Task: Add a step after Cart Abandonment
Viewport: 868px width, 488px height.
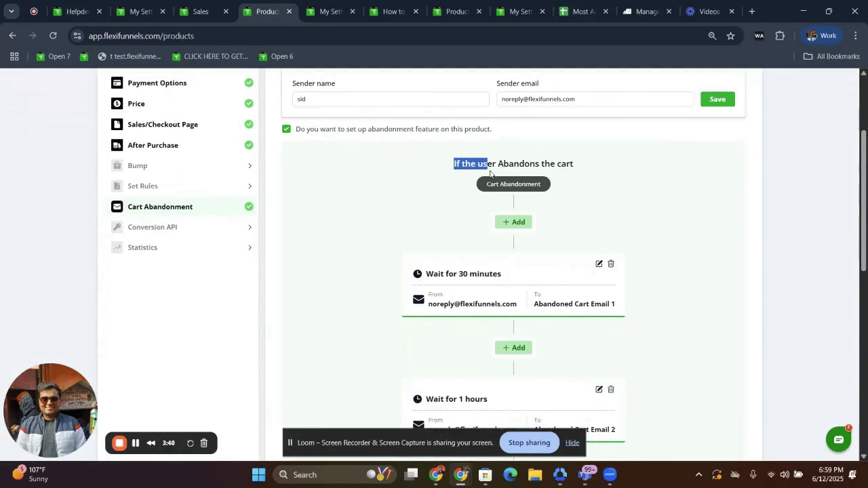Action: pyautogui.click(x=513, y=222)
